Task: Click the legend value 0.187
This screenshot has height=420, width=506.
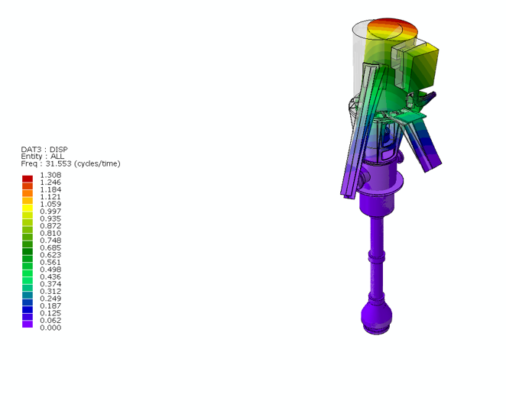Action: coord(50,306)
